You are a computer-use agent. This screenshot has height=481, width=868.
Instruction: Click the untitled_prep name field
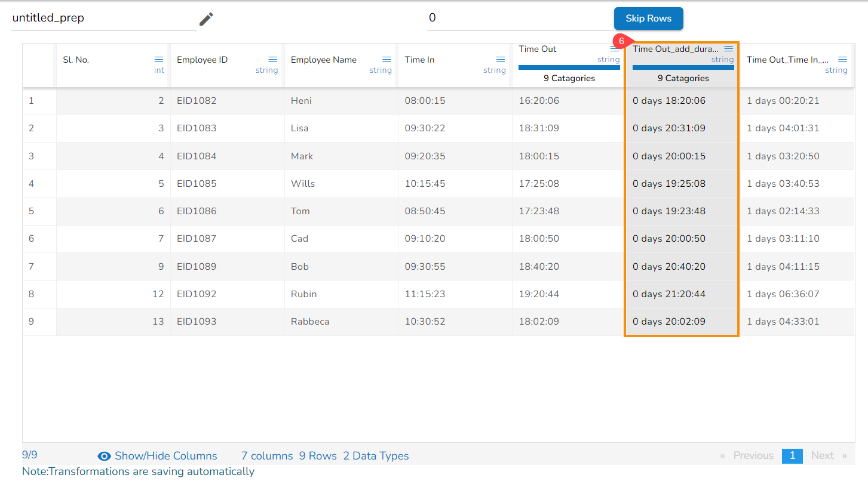pos(103,18)
